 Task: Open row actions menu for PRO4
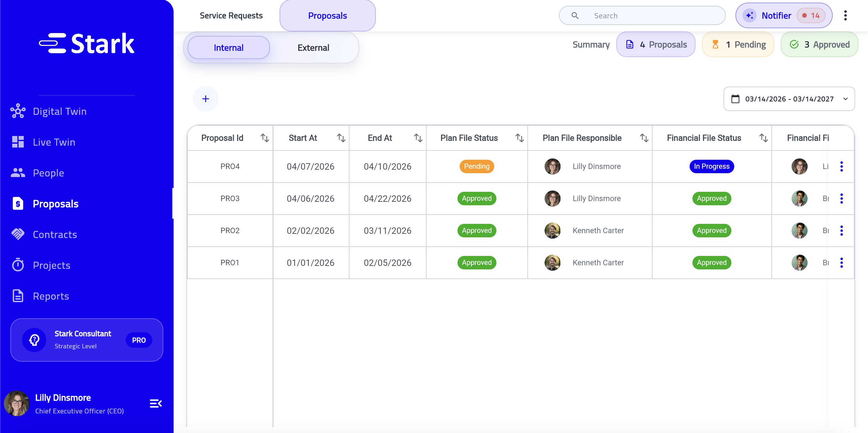tap(841, 166)
